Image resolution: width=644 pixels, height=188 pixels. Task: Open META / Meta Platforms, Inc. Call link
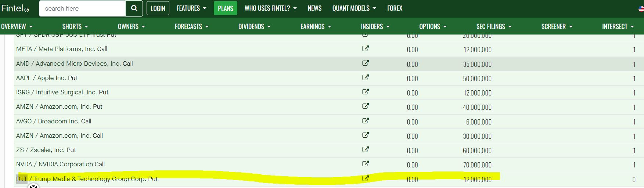tap(62, 49)
